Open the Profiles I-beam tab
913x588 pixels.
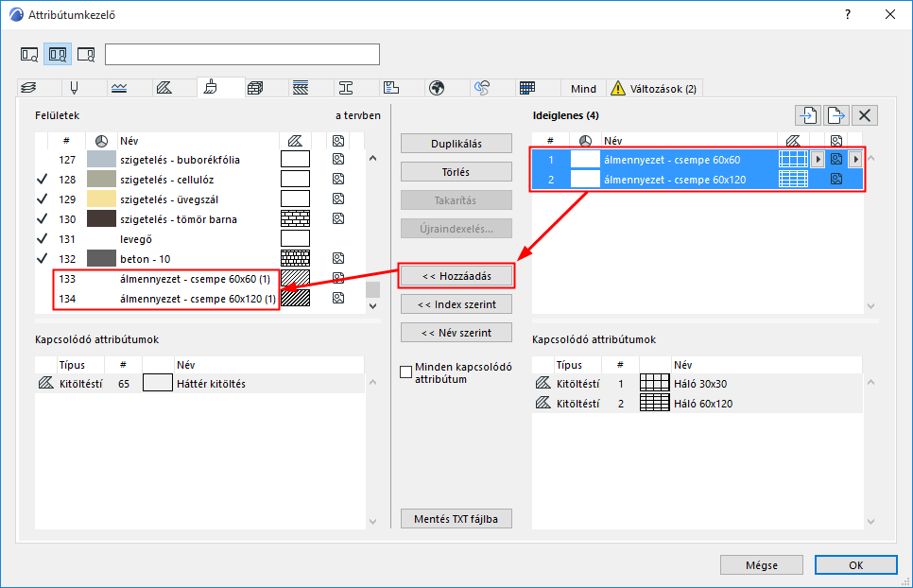pyautogui.click(x=346, y=88)
